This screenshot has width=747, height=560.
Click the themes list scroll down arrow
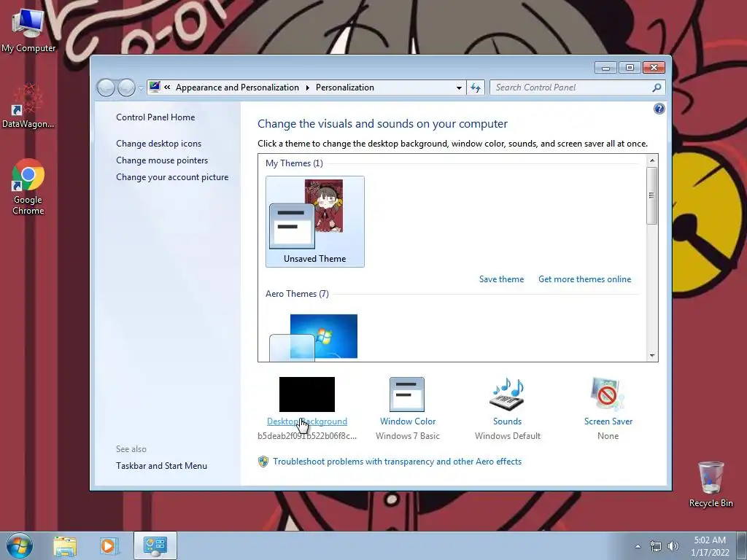(x=652, y=356)
